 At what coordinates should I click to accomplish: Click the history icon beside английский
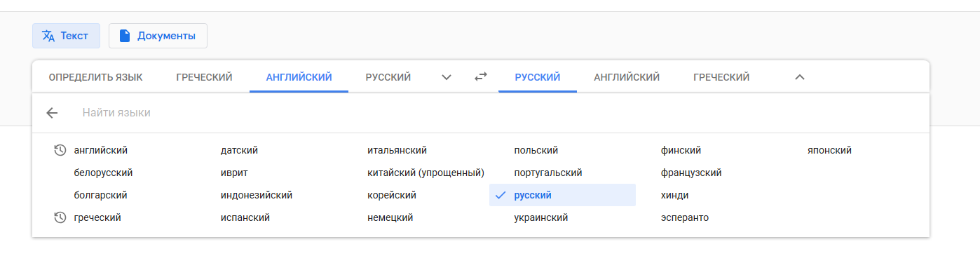[60, 150]
